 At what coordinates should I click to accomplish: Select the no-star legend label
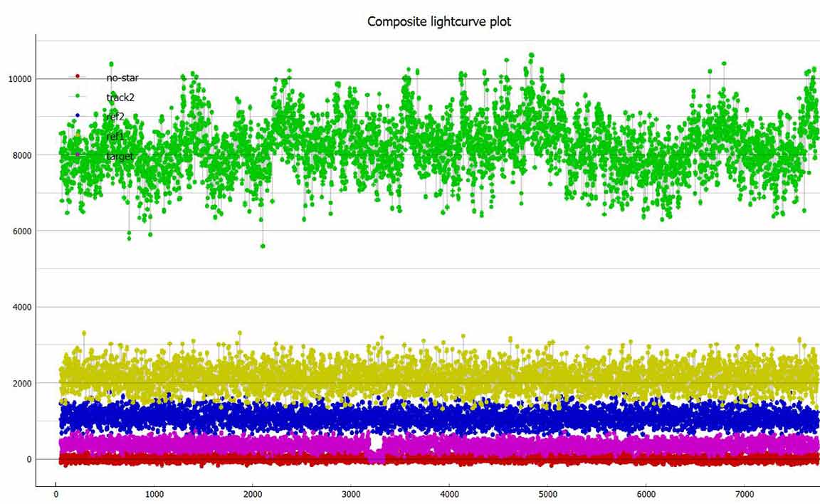point(122,78)
